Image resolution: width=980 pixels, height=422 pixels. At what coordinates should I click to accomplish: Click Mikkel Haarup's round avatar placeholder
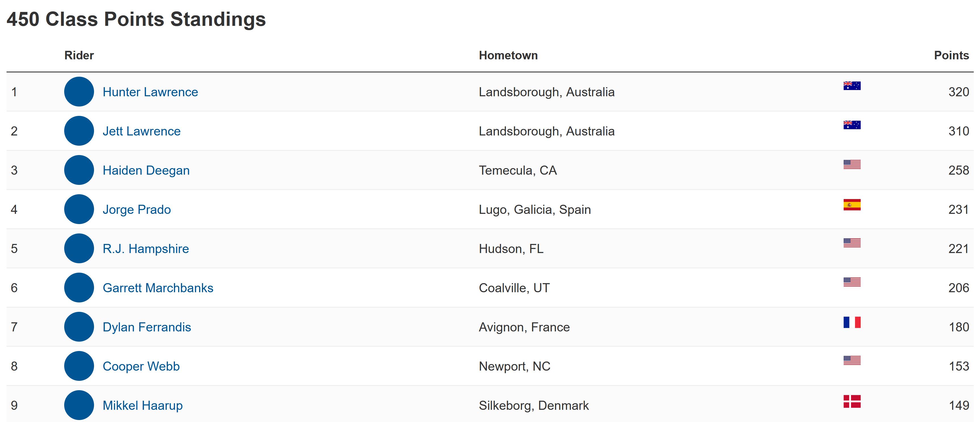(x=79, y=405)
